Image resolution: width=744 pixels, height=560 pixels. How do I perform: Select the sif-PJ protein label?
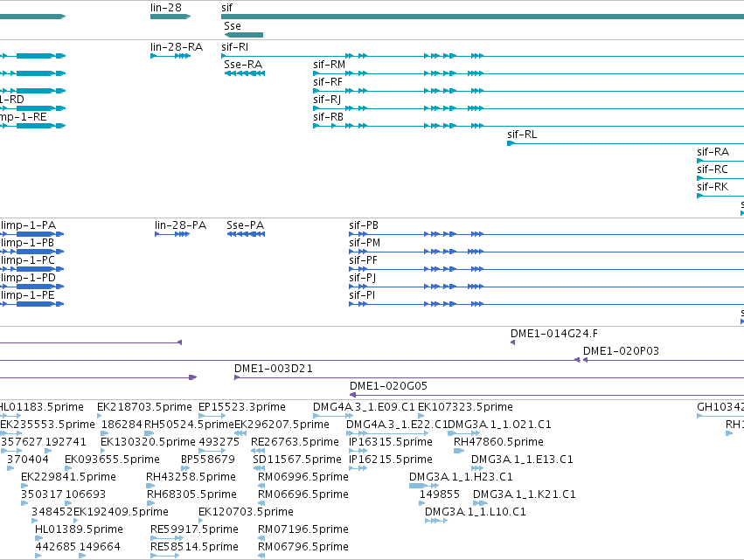tap(363, 279)
